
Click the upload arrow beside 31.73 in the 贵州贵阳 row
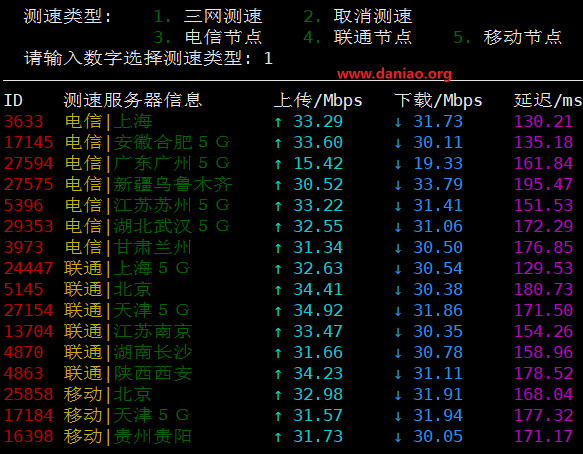278,437
